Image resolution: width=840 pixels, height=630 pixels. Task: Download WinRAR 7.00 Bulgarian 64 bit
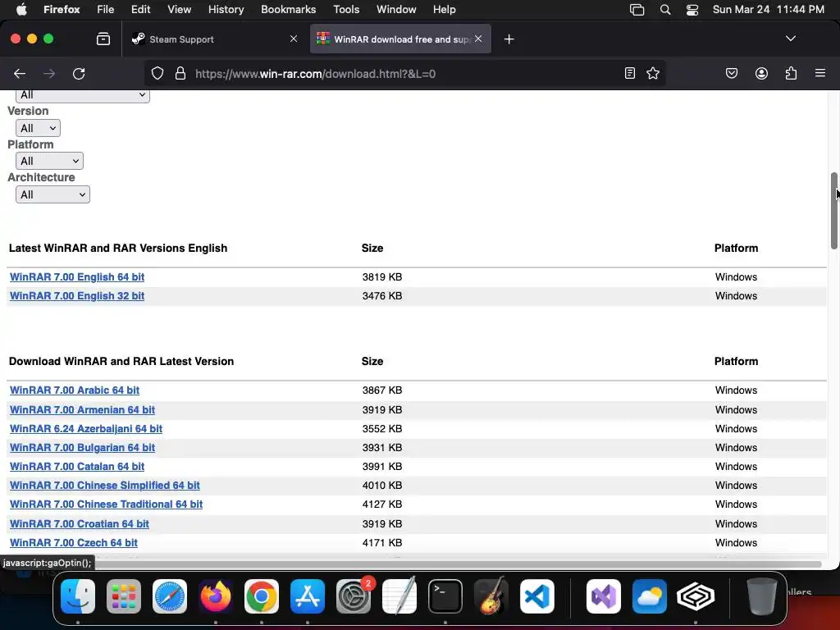tap(83, 447)
